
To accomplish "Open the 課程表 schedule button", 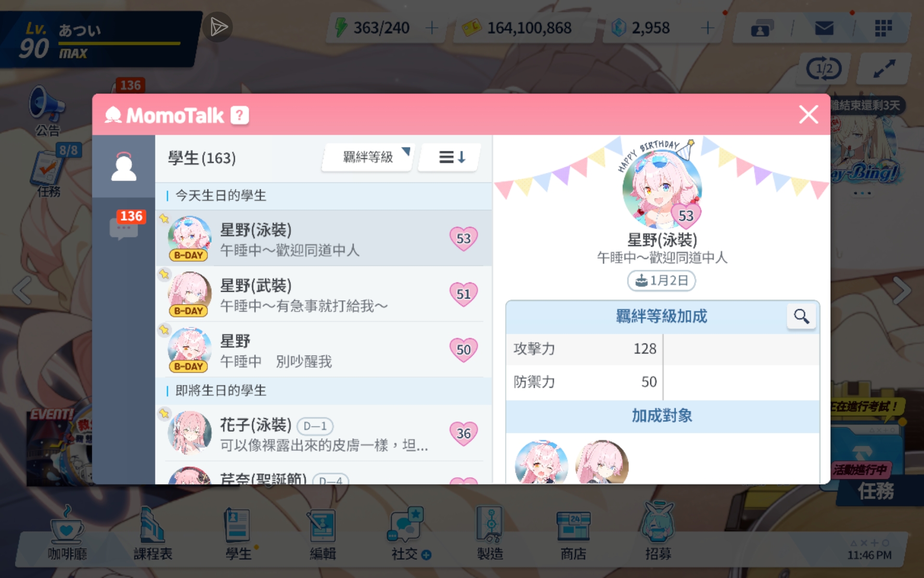I will pyautogui.click(x=153, y=534).
